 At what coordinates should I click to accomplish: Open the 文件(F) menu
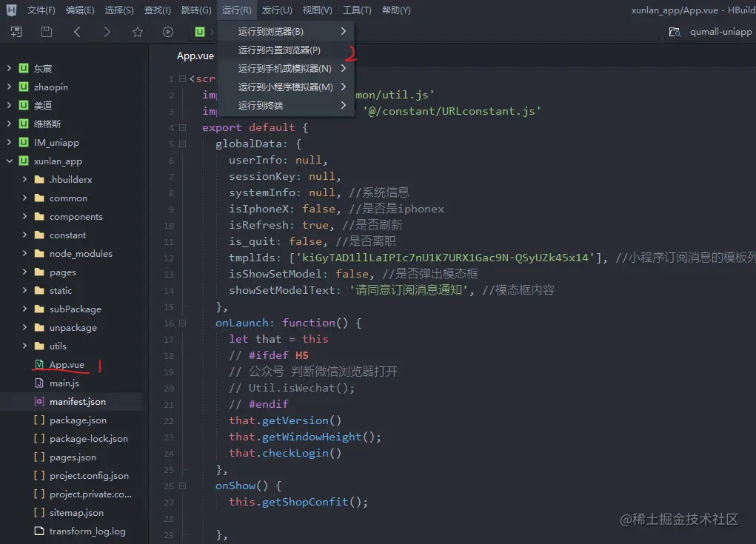41,10
